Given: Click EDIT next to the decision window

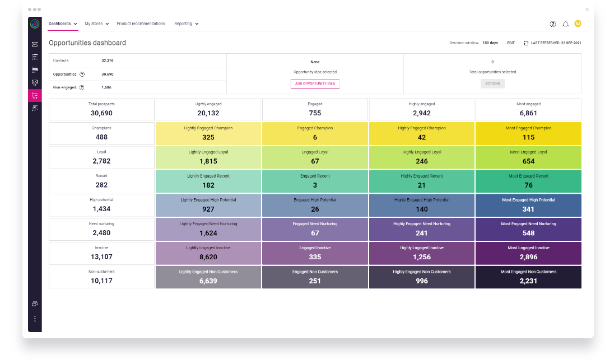Looking at the screenshot, I should pyautogui.click(x=510, y=42).
